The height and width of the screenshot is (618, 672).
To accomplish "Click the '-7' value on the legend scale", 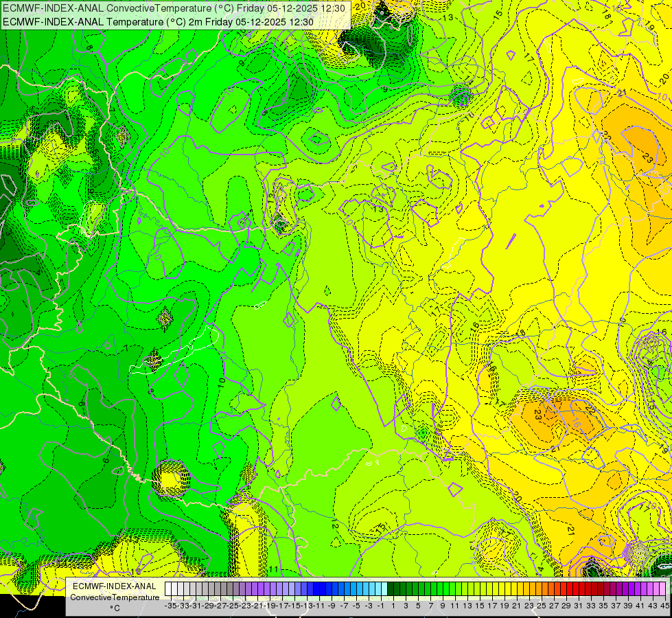I will pyautogui.click(x=344, y=606).
